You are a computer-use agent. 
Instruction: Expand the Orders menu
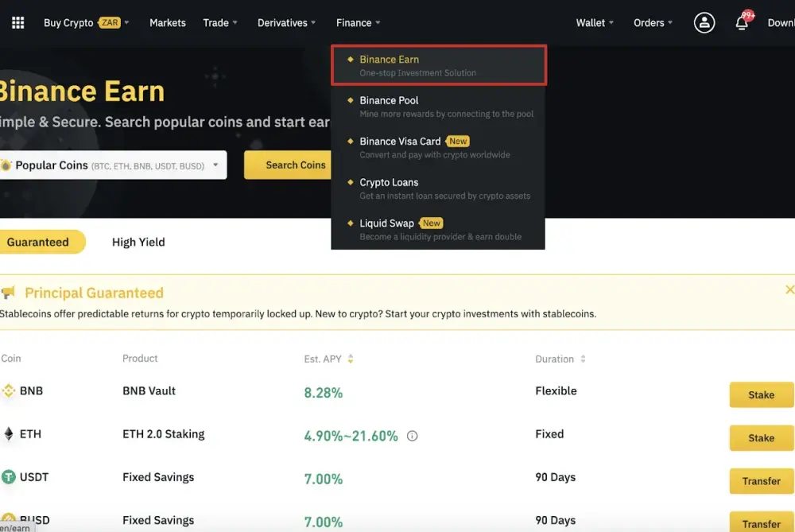653,23
